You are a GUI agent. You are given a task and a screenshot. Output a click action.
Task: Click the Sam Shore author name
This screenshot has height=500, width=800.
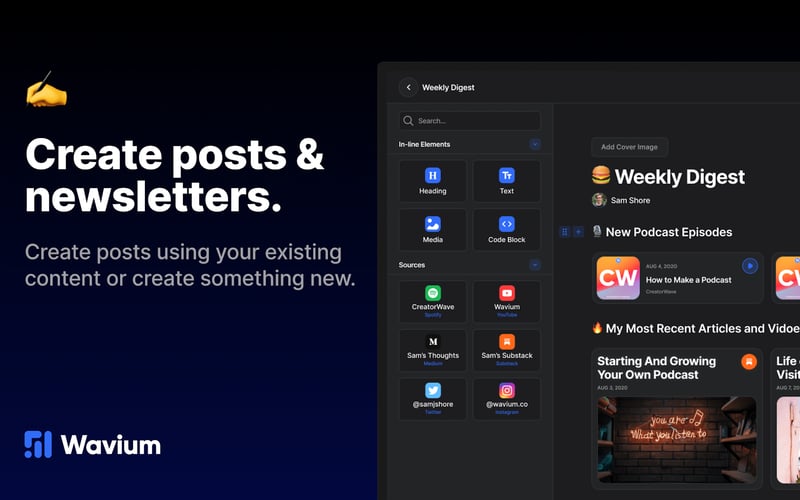click(x=631, y=201)
